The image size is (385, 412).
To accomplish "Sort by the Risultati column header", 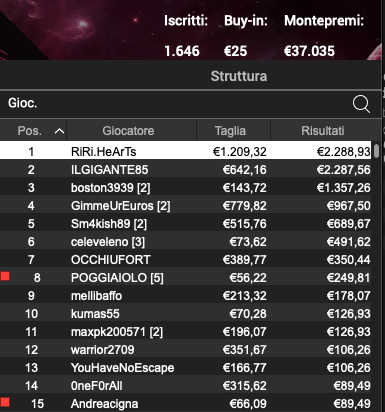I will pos(323,131).
